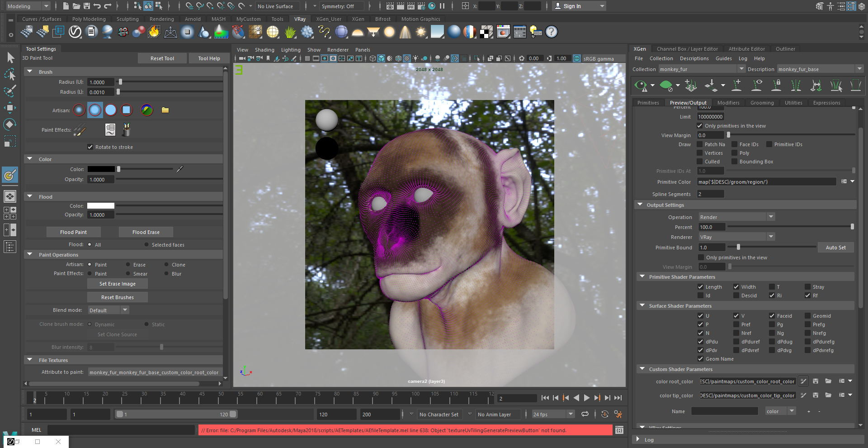Pick color with eyedropper in Color section
Screen dimensions: 868x448
179,169
